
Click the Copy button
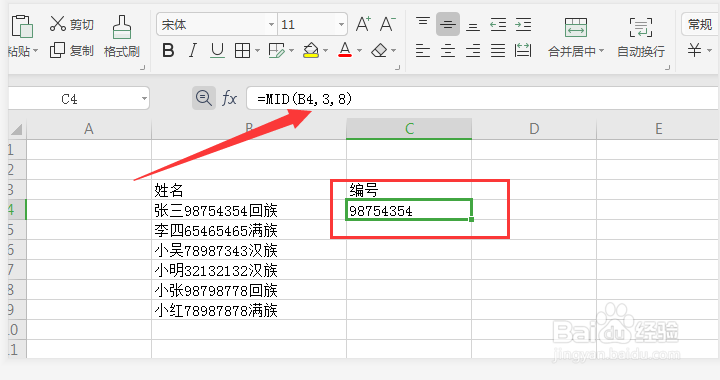[72, 50]
